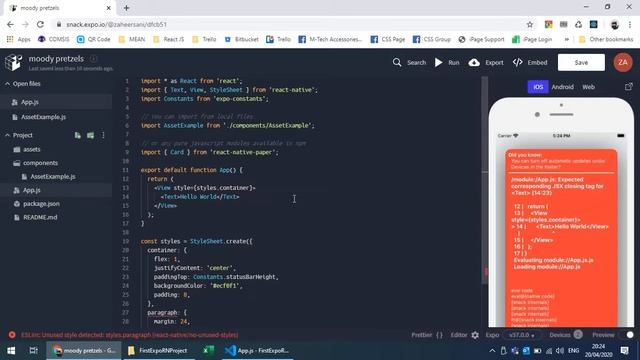Screen dimensions: 640x360
Task: Open a new browser tab
Action: 127,8
